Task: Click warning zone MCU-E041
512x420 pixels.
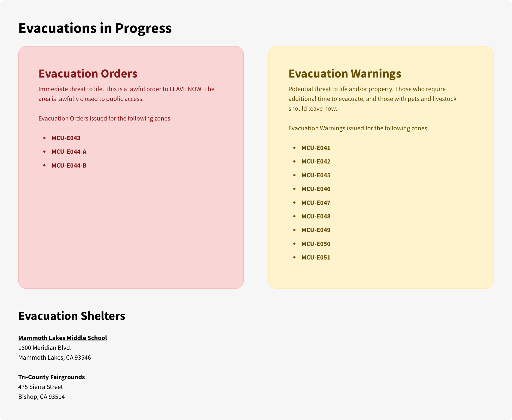Action: (x=316, y=148)
